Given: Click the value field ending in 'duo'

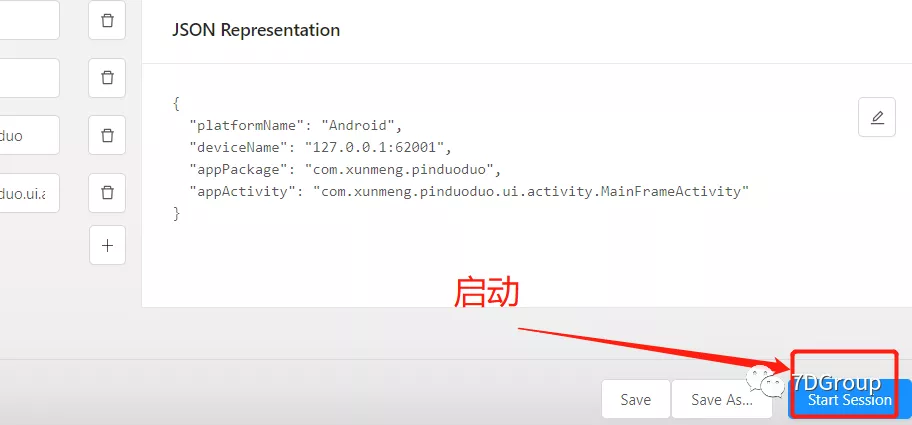Looking at the screenshot, I should pyautogui.click(x=29, y=135).
